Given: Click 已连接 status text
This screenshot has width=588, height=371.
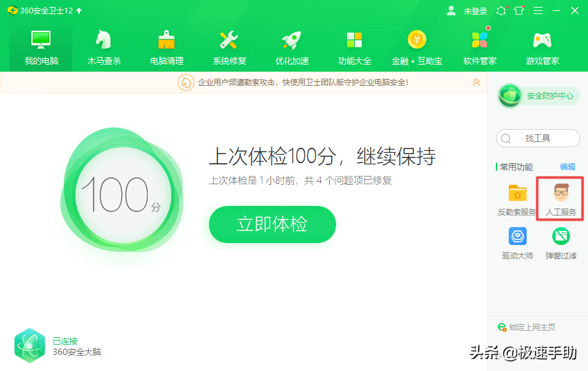Looking at the screenshot, I should [x=65, y=341].
